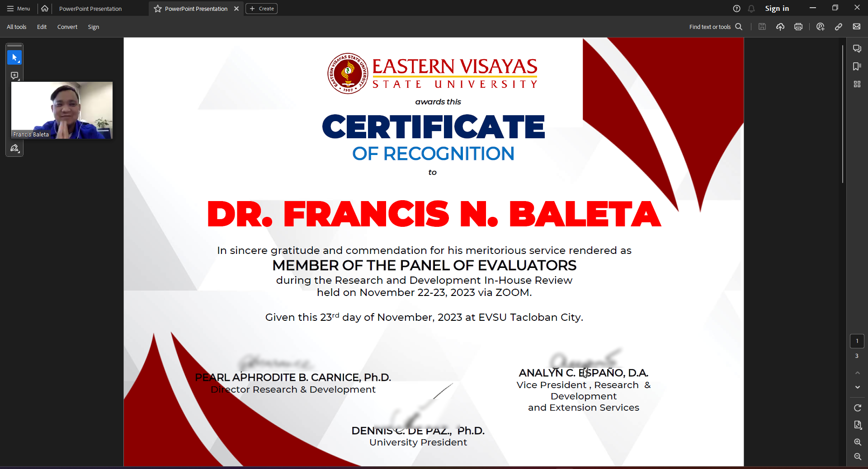
Task: Go to next page arrow
Action: point(857,387)
